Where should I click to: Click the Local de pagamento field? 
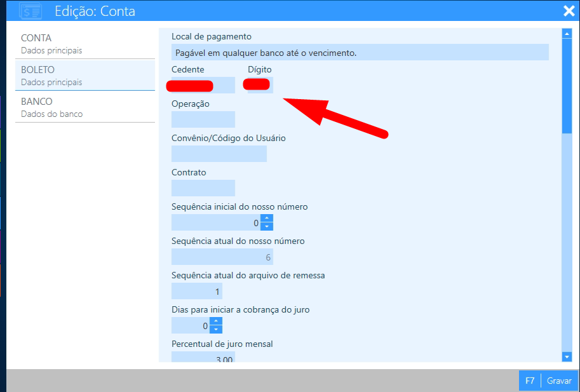pyautogui.click(x=360, y=53)
